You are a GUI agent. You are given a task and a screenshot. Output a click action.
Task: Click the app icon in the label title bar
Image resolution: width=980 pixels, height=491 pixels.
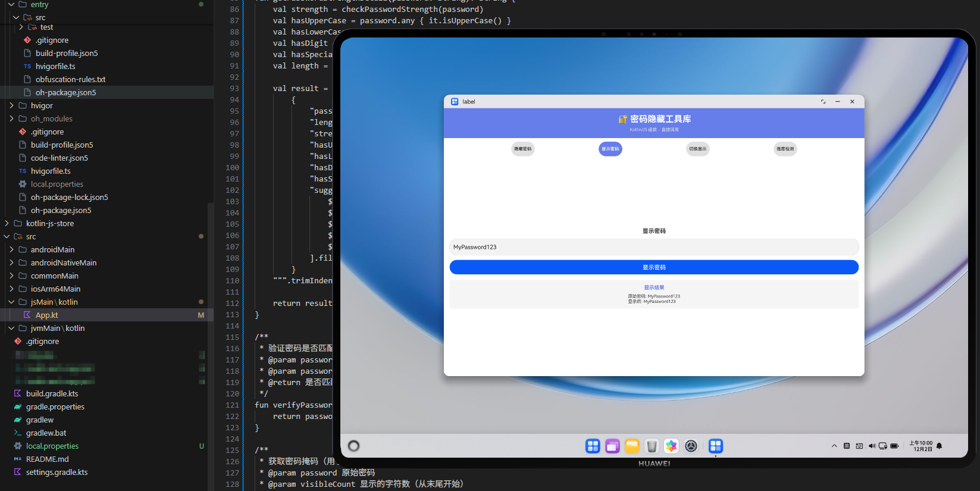pos(455,102)
